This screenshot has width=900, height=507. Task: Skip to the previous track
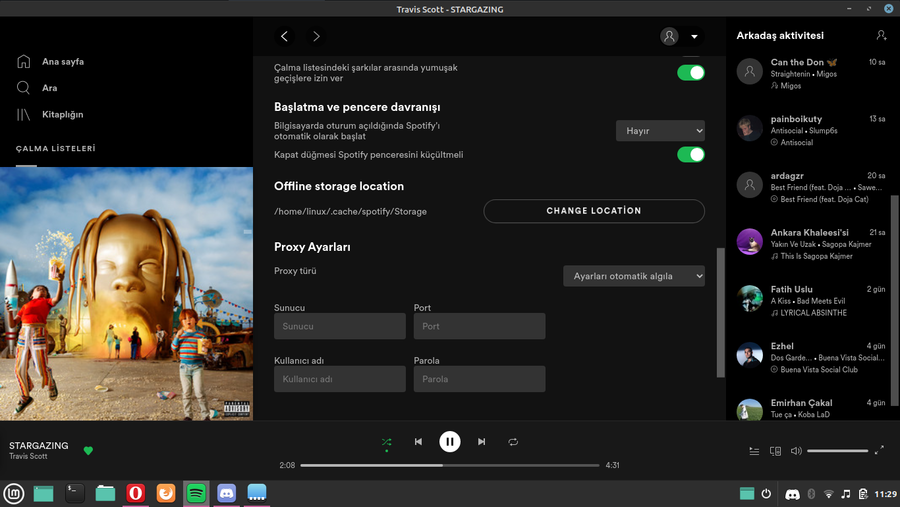click(418, 441)
